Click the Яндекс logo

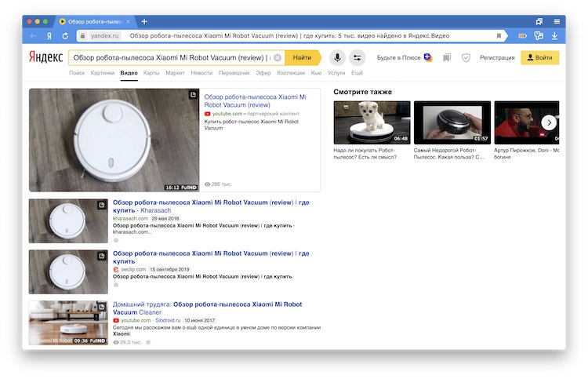pyautogui.click(x=45, y=57)
